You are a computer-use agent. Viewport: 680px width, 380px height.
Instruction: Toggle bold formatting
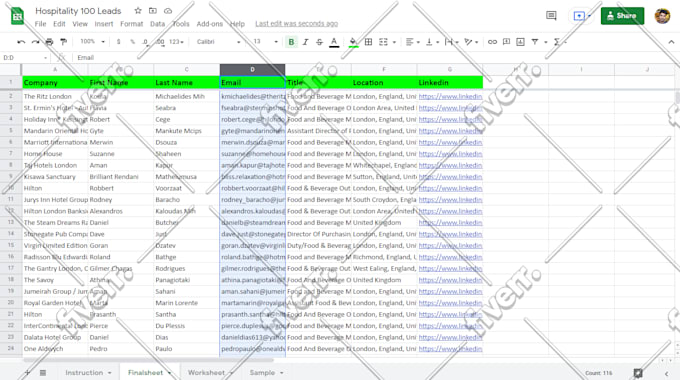pyautogui.click(x=291, y=42)
